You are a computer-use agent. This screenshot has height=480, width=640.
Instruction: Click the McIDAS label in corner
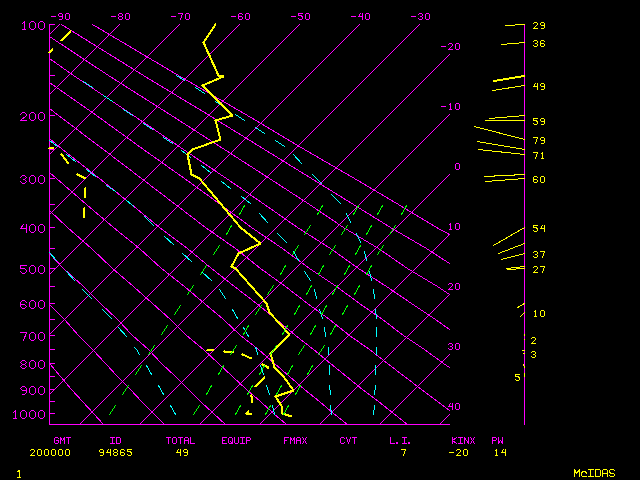[x=593, y=472]
